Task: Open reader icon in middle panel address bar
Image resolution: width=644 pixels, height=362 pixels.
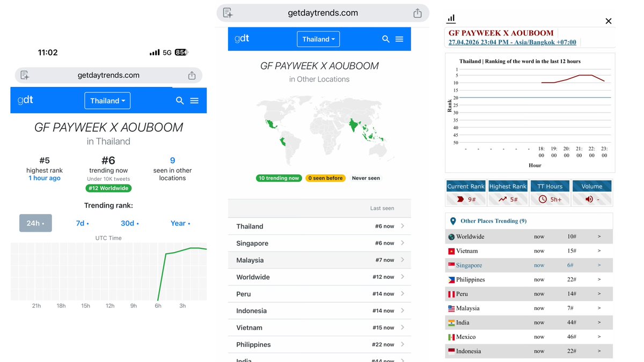Action: [x=228, y=13]
